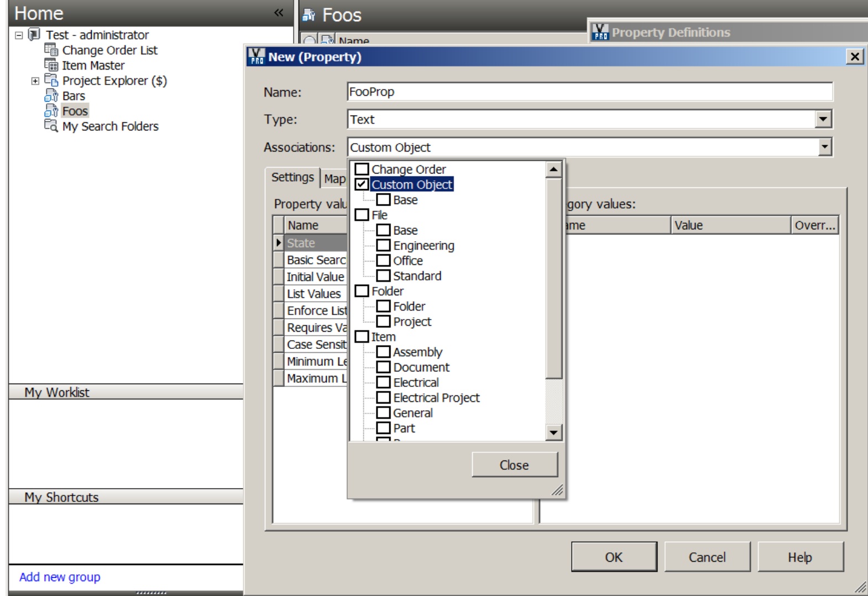Click the Value column header

[730, 225]
